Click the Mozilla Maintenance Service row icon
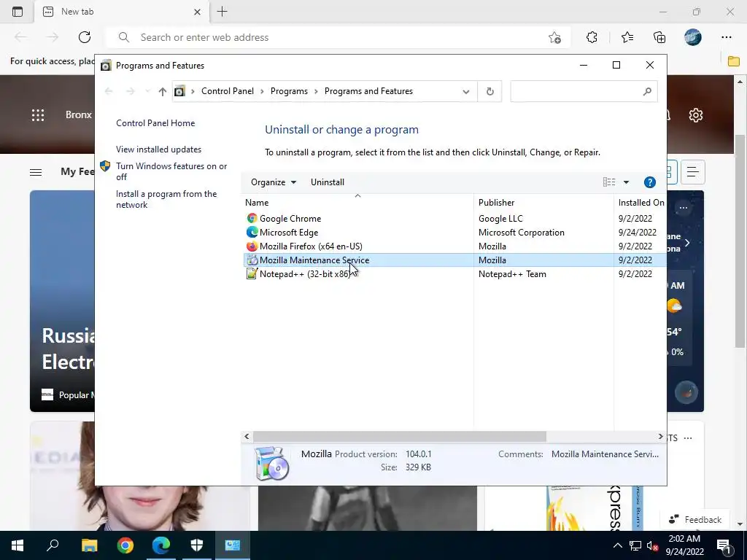747x560 pixels. (x=252, y=260)
